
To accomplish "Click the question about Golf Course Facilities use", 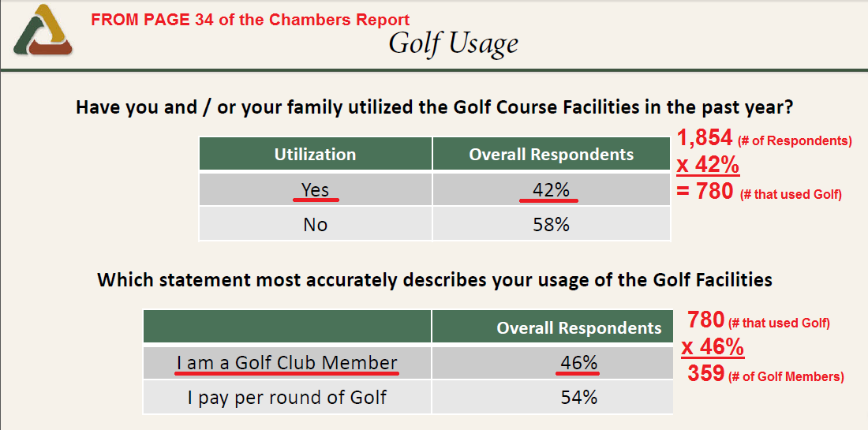I will click(434, 107).
